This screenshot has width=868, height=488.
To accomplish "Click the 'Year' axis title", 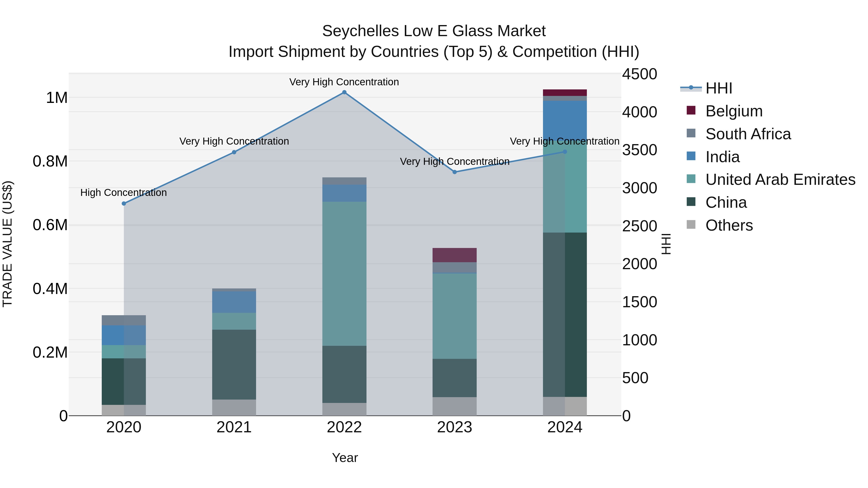I will tap(345, 458).
